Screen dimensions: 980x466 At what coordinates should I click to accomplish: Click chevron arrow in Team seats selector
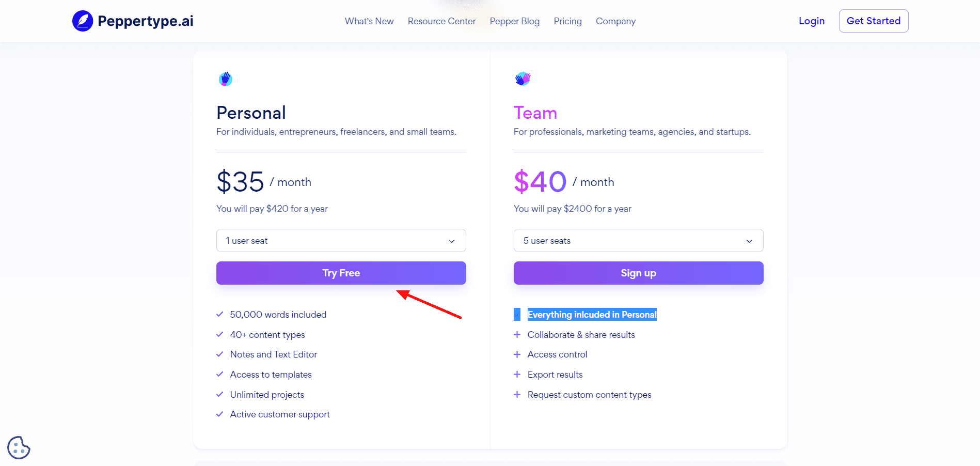point(749,241)
